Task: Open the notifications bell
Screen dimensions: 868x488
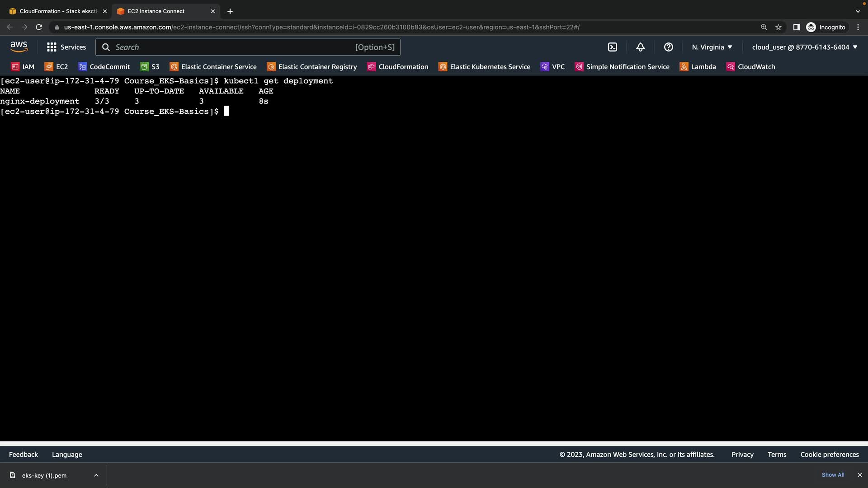Action: [641, 47]
